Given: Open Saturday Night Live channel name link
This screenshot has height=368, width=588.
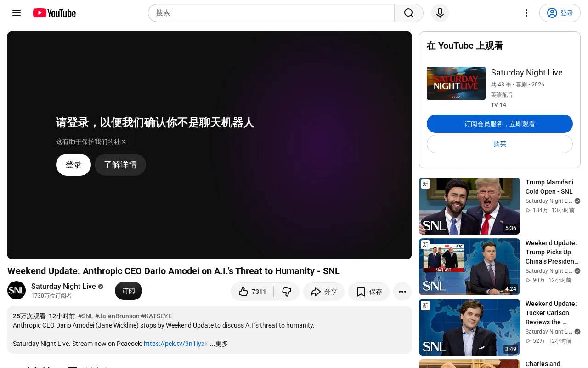Looking at the screenshot, I should point(63,286).
